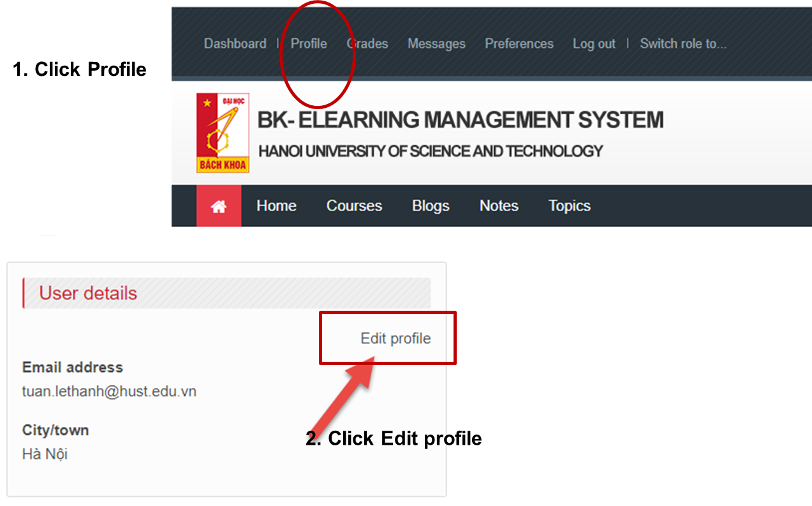The width and height of the screenshot is (812, 506).
Task: Click Log out
Action: tap(594, 44)
